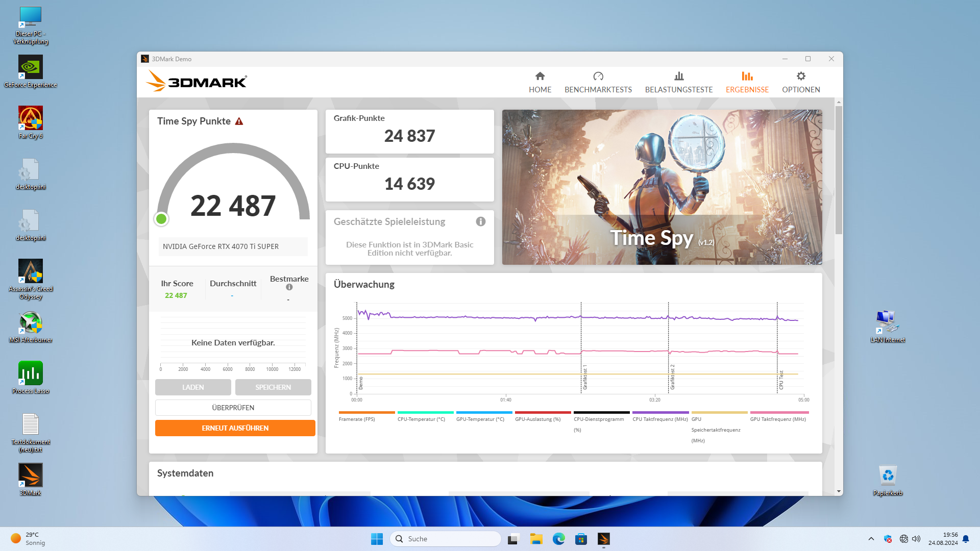Click the Windows taskbar search field
The width and height of the screenshot is (980, 551).
tap(446, 539)
